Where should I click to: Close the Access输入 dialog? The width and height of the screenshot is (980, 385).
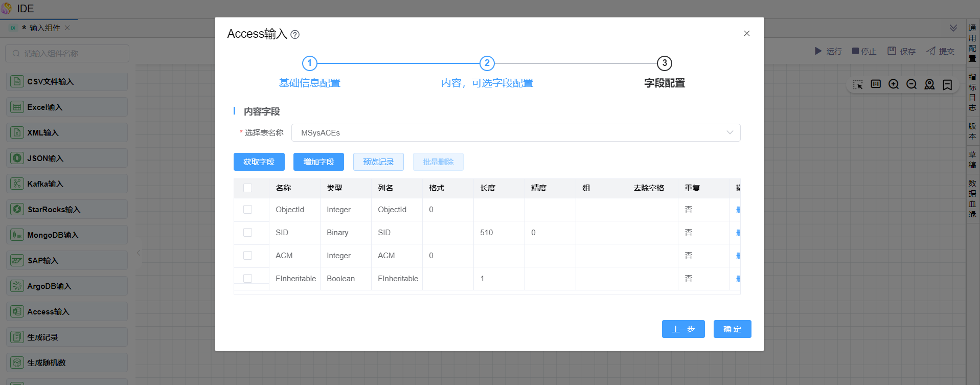pyautogui.click(x=747, y=34)
